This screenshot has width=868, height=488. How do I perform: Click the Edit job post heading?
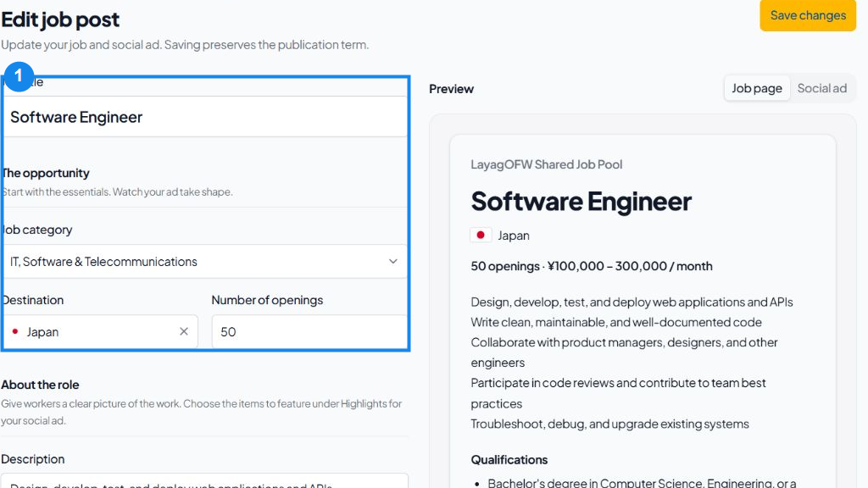[60, 20]
